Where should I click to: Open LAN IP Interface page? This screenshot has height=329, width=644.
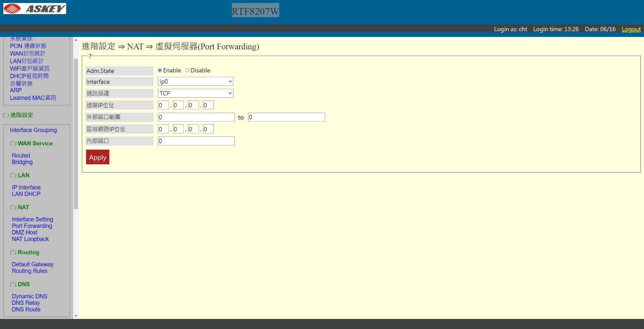(26, 187)
